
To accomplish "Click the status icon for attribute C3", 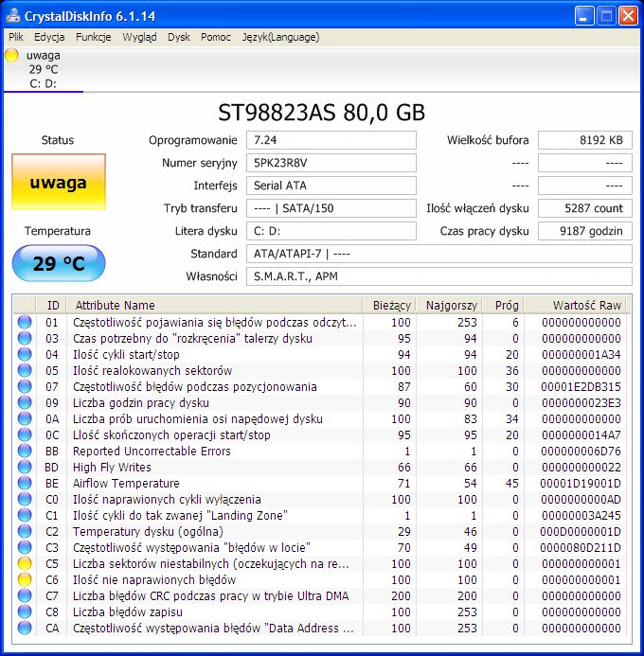I will pyautogui.click(x=25, y=548).
